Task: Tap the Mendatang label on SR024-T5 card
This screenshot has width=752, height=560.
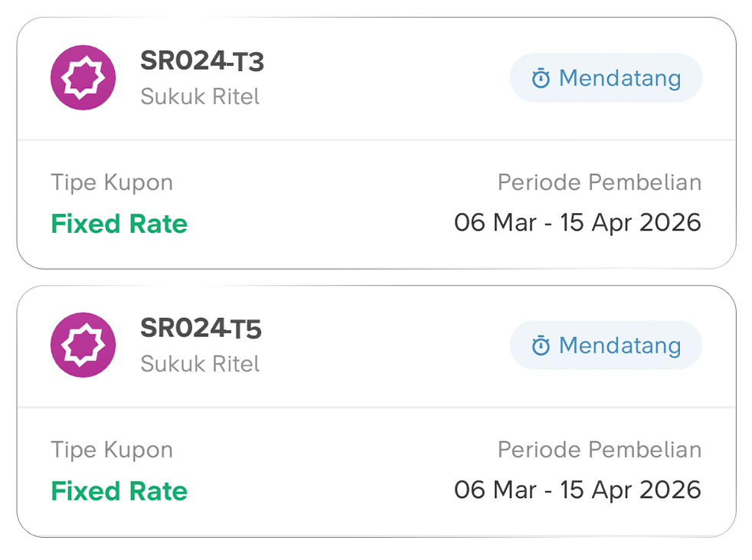Action: (x=620, y=345)
